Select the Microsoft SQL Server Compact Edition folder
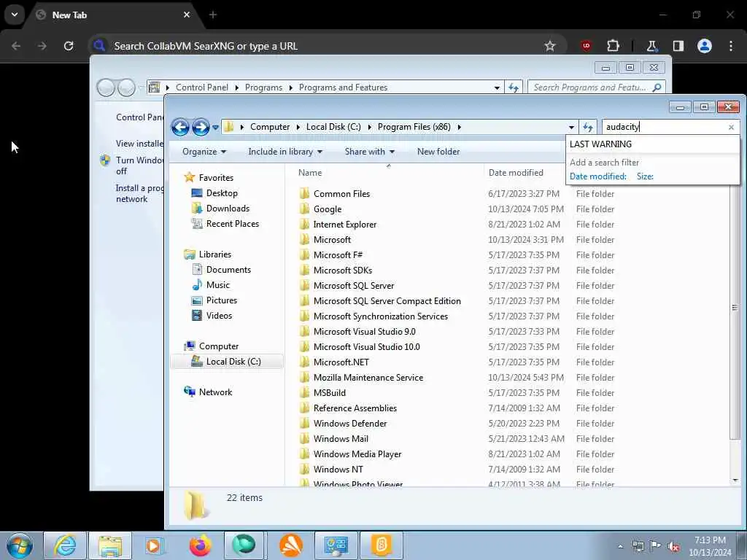Viewport: 747px width, 560px height. (x=387, y=301)
